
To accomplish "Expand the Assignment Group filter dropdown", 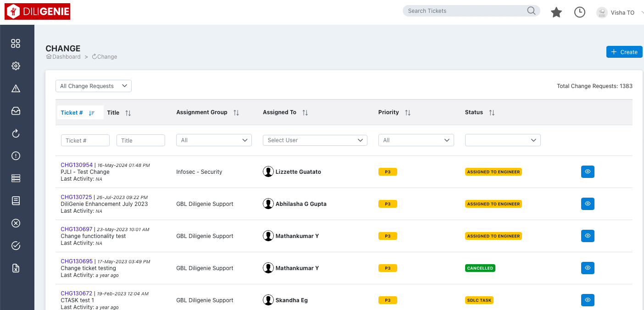I will pos(214,140).
